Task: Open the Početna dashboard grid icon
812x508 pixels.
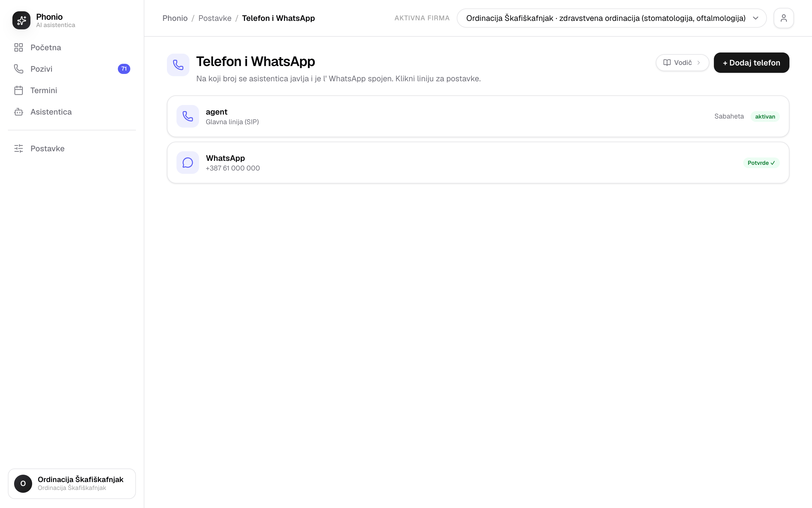Action: coord(18,47)
